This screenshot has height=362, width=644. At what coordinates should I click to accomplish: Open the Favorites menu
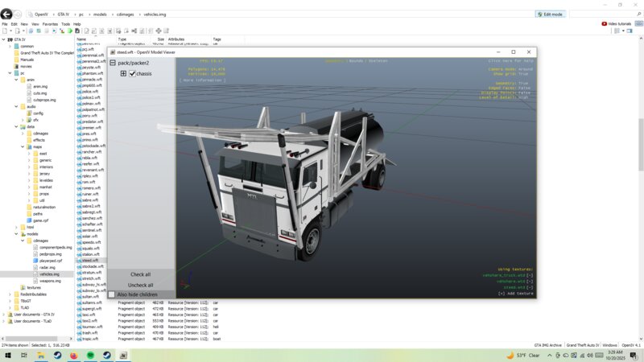pyautogui.click(x=50, y=24)
